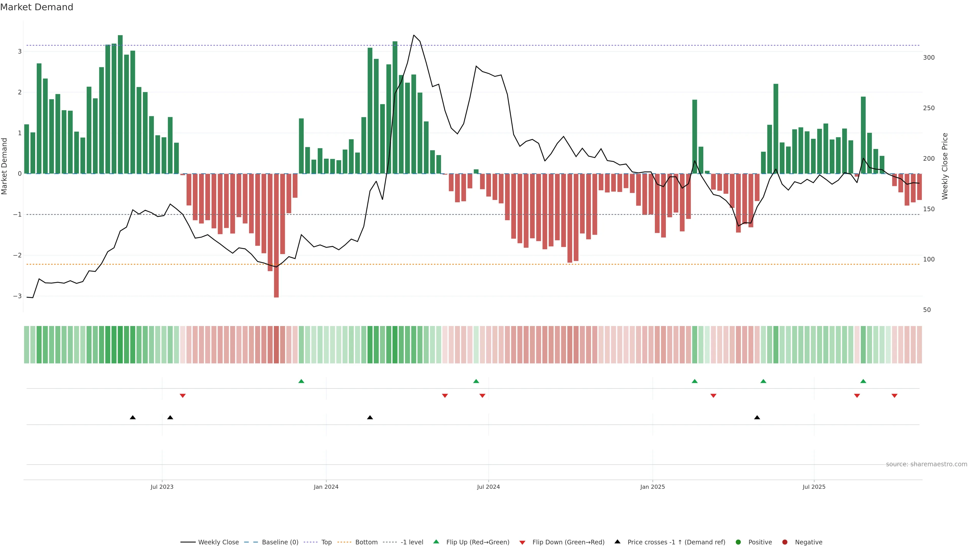The width and height of the screenshot is (980, 551).
Task: Click the Market Demand chart title
Action: (37, 7)
